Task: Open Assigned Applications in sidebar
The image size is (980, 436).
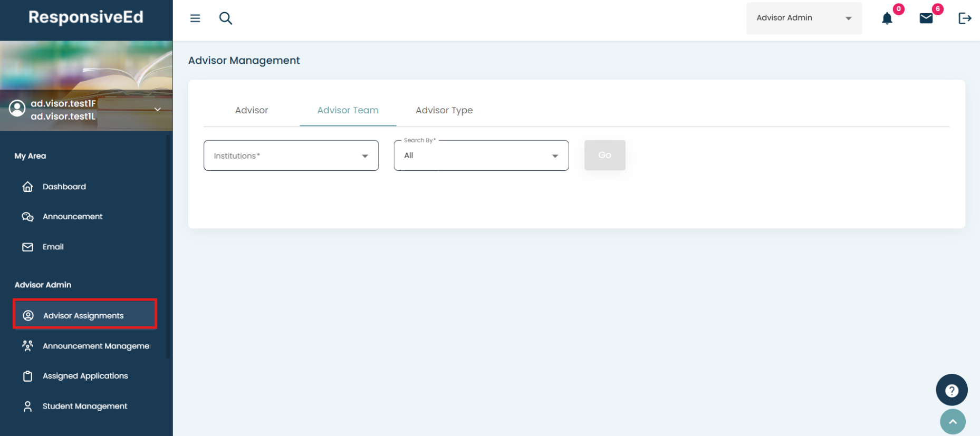Action: (x=85, y=376)
